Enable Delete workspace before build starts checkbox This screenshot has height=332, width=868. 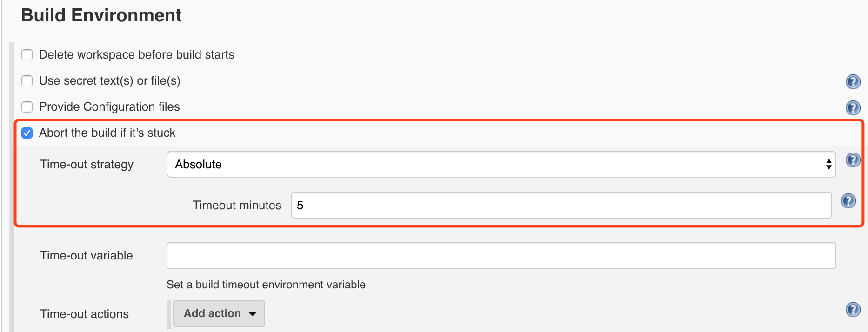27,55
